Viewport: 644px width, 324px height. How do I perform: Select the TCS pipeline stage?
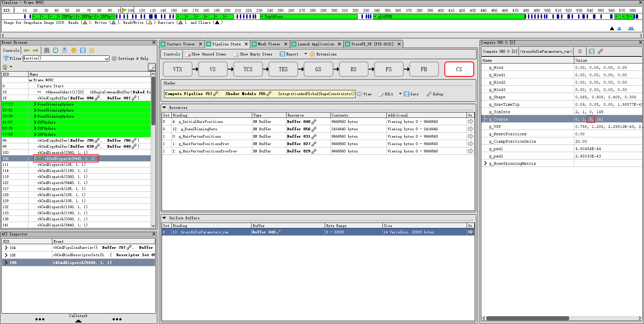point(248,69)
